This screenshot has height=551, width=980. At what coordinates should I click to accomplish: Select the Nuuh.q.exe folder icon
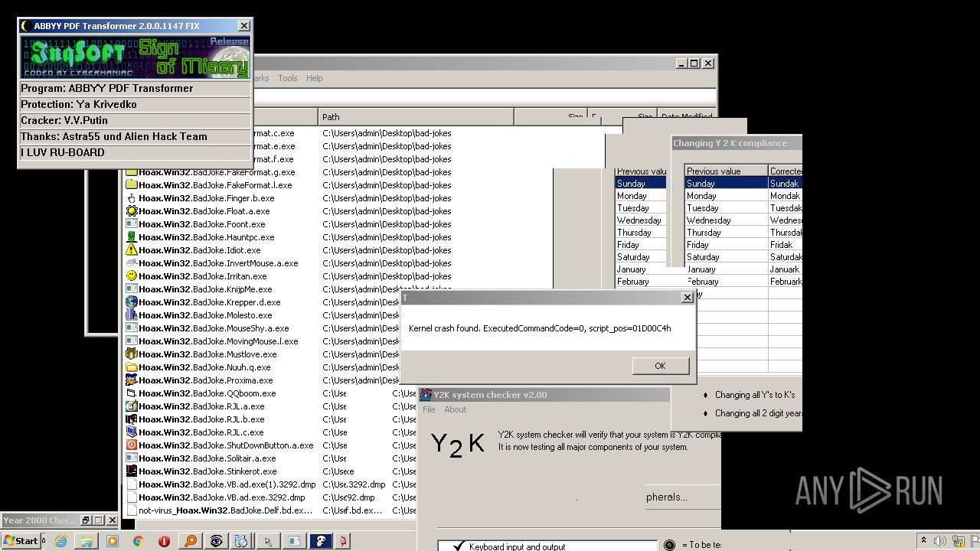pos(132,367)
